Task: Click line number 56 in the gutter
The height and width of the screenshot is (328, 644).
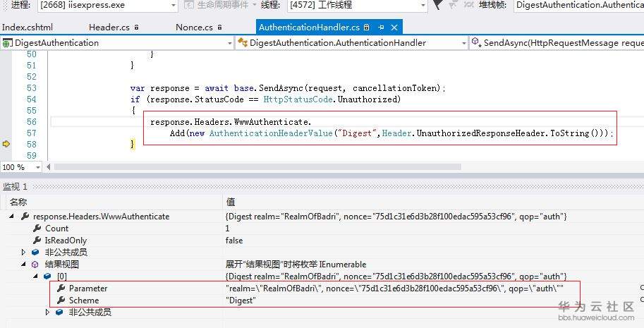Action: coord(32,122)
